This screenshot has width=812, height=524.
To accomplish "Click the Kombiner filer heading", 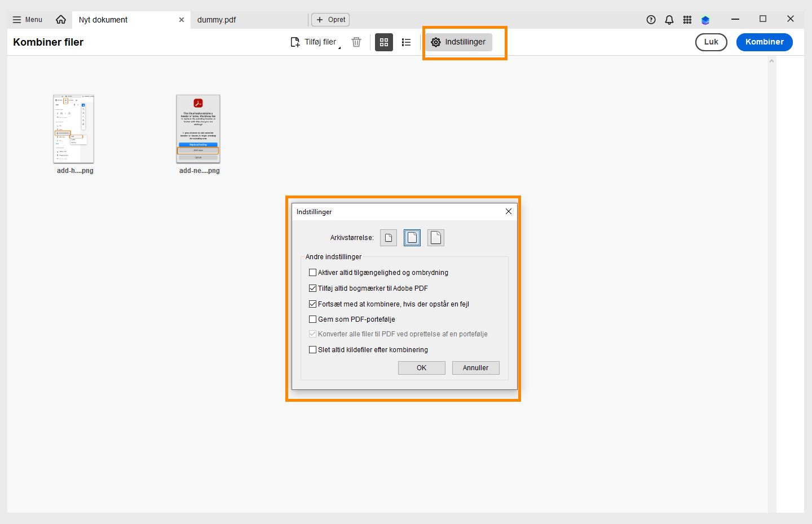I will pos(48,42).
